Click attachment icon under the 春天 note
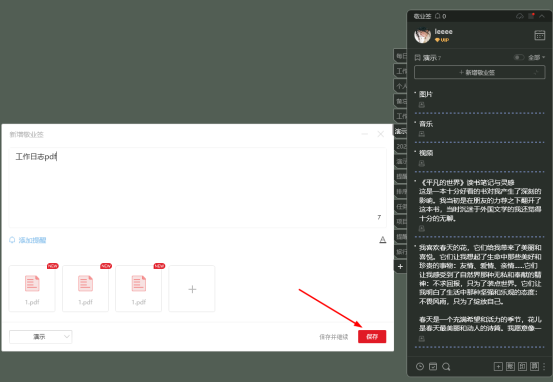This screenshot has width=554, height=382. coord(422,339)
